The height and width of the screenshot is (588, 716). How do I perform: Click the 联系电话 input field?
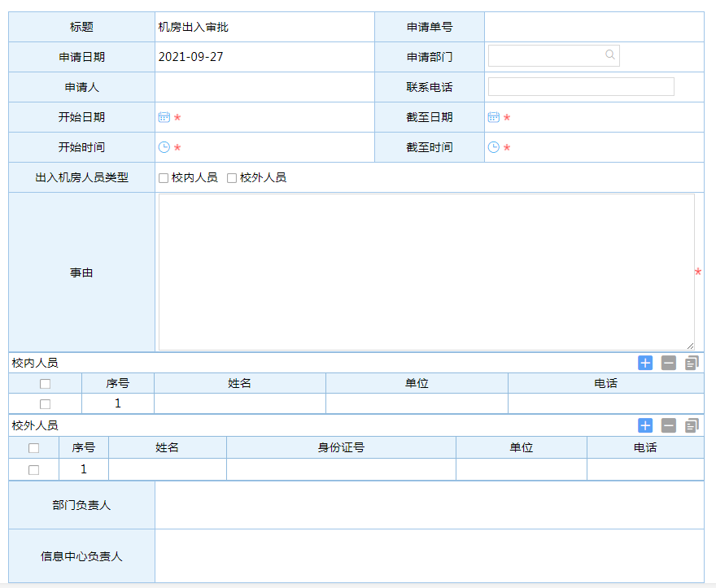coord(581,87)
